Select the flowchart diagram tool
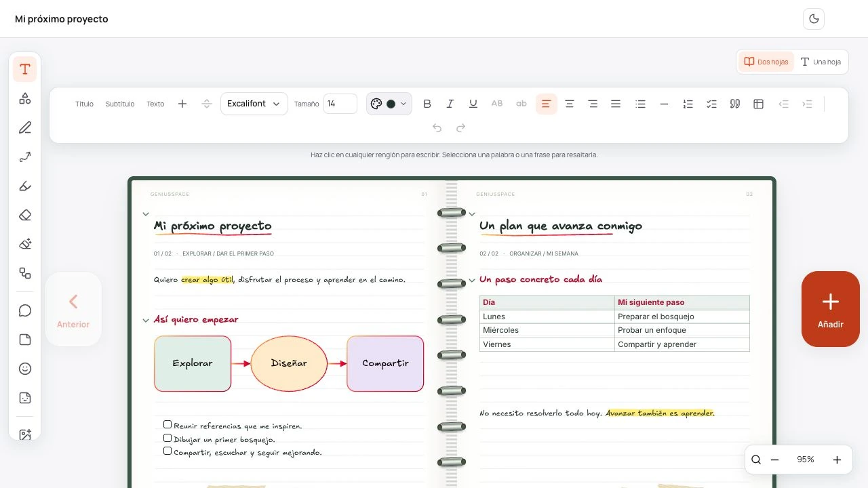Image resolution: width=868 pixels, height=488 pixels. point(25,273)
